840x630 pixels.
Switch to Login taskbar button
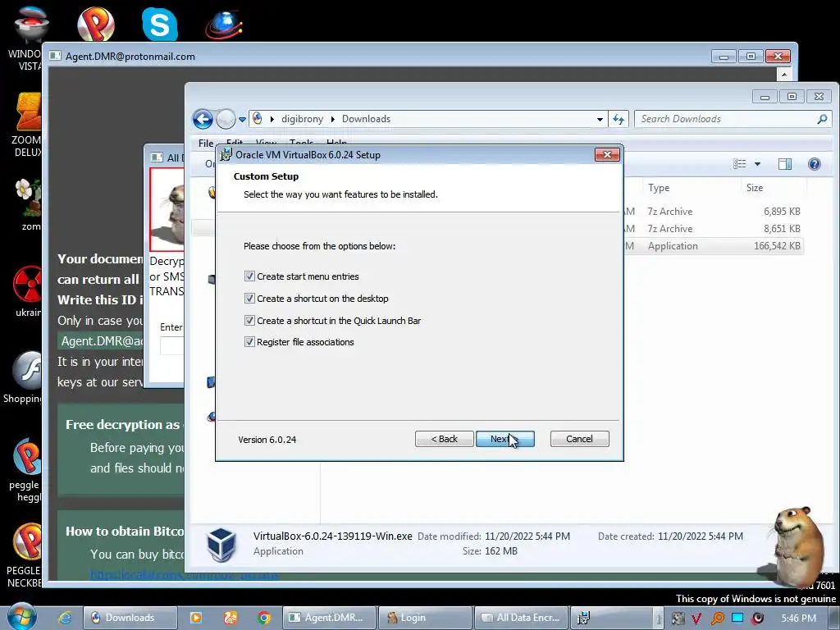[x=425, y=618]
